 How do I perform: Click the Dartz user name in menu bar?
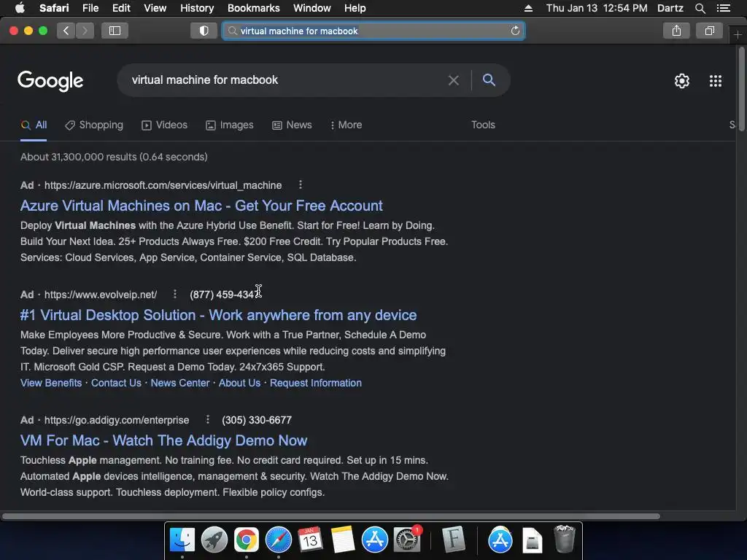(670, 8)
